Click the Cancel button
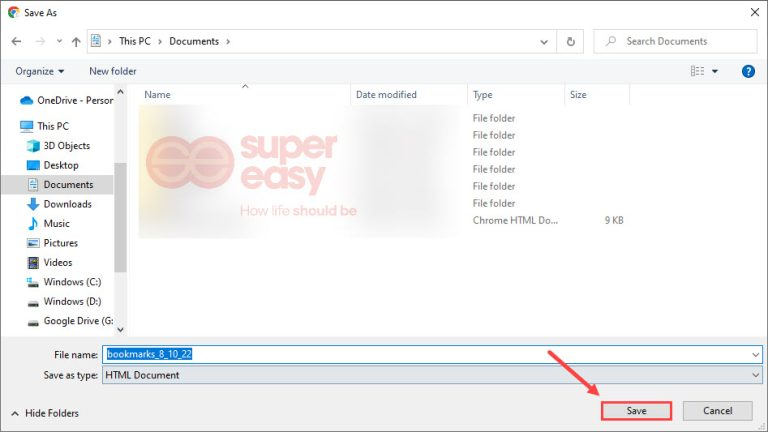Image resolution: width=768 pixels, height=432 pixels. (718, 411)
